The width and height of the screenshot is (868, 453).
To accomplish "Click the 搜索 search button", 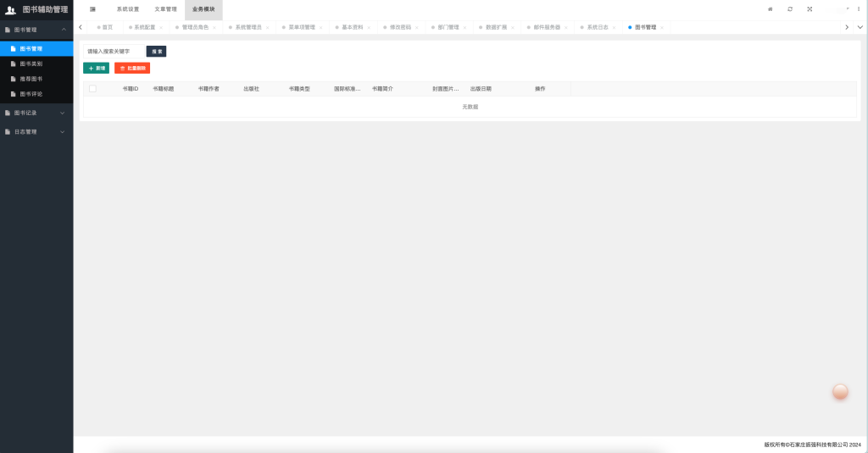I will (x=157, y=52).
